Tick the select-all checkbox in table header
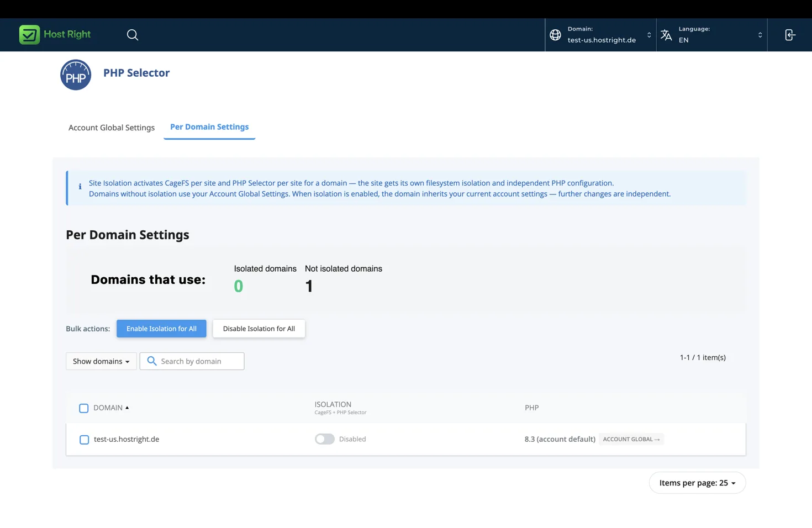Image resolution: width=812 pixels, height=528 pixels. 84,408
